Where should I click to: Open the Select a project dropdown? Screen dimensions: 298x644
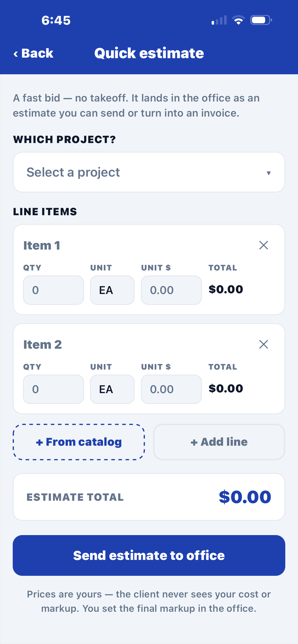tap(149, 172)
